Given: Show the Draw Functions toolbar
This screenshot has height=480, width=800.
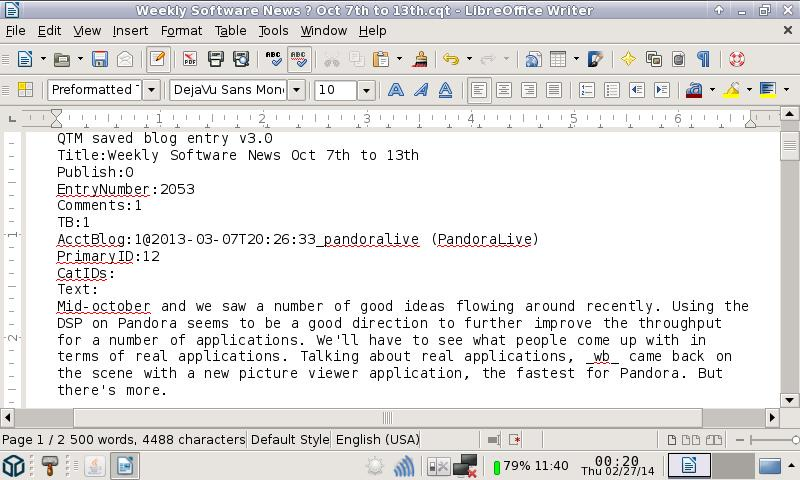Looking at the screenshot, I should pos(595,59).
